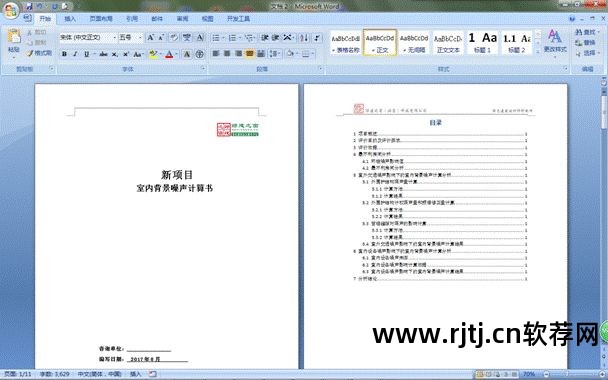
Task: Toggle Underline formatting
Action: [86, 54]
